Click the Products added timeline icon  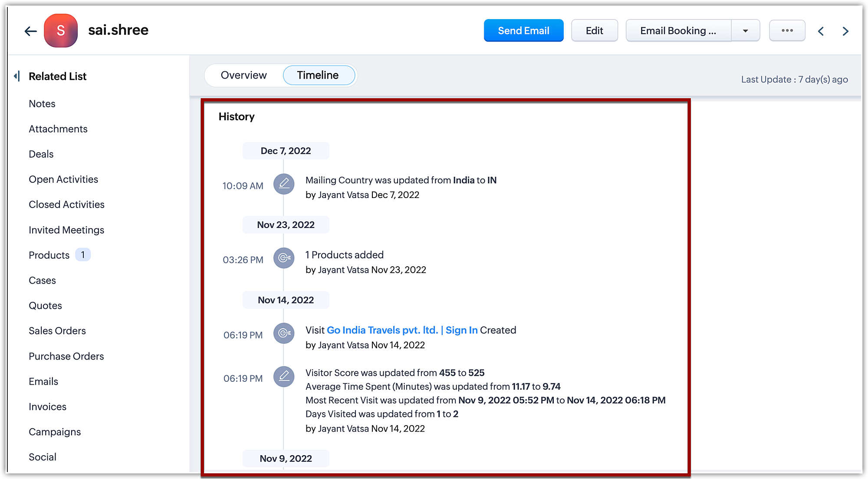click(284, 258)
